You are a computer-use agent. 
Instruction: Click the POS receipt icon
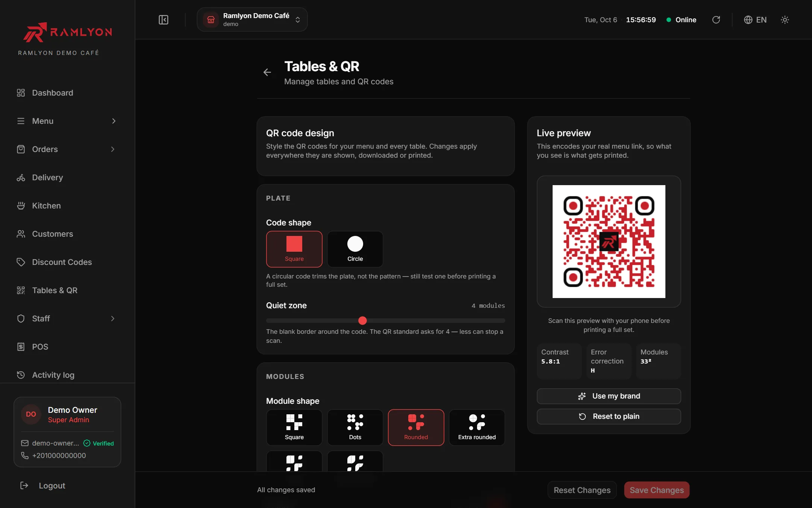(21, 347)
